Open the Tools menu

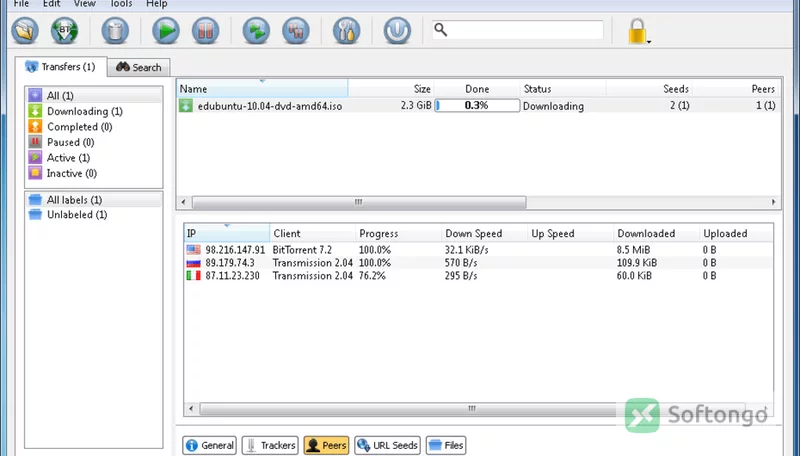coord(121,4)
